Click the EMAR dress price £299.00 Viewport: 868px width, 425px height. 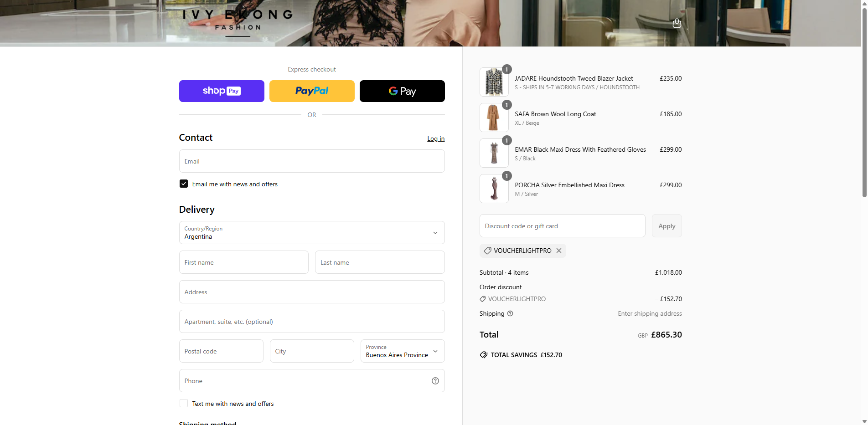tap(671, 149)
